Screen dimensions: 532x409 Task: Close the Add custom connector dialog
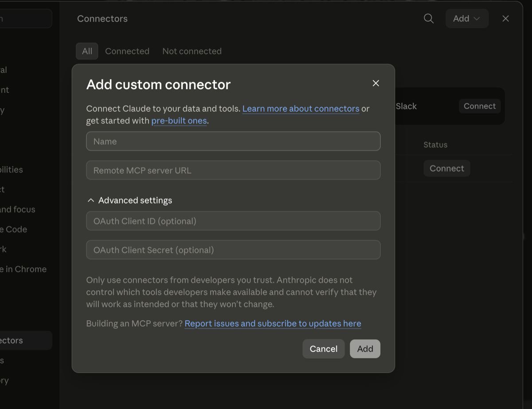pos(376,83)
